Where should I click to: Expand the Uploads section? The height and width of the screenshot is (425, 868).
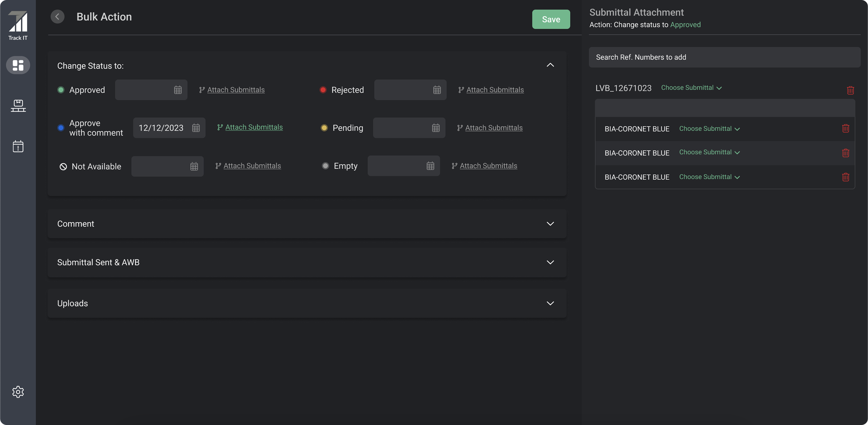550,303
